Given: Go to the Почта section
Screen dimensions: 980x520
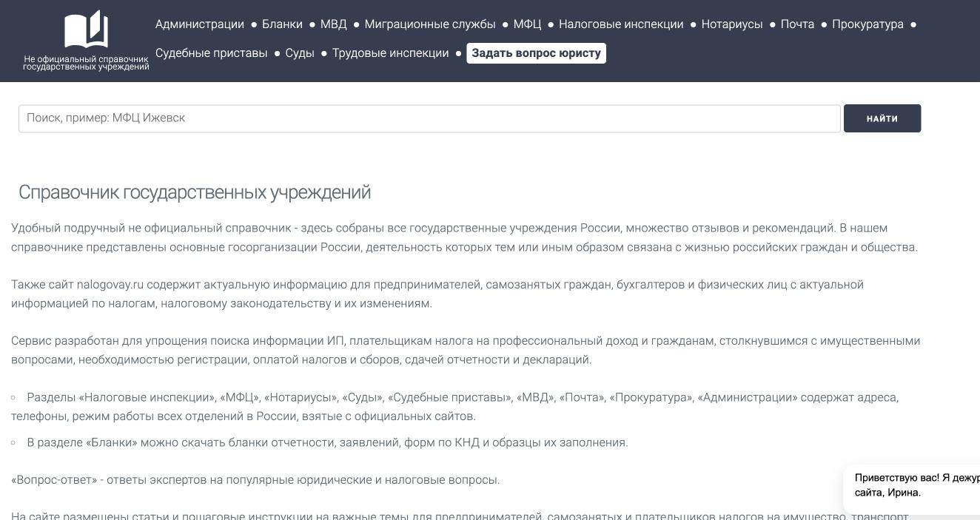Looking at the screenshot, I should tap(797, 24).
